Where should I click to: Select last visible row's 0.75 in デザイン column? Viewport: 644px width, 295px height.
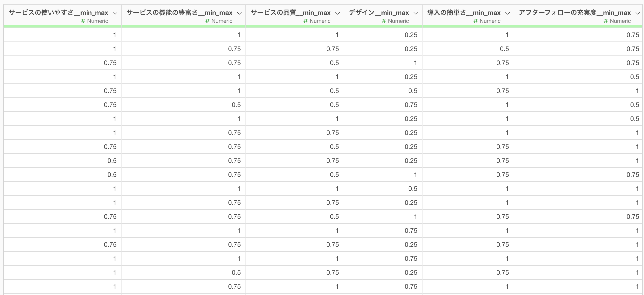pyautogui.click(x=411, y=286)
